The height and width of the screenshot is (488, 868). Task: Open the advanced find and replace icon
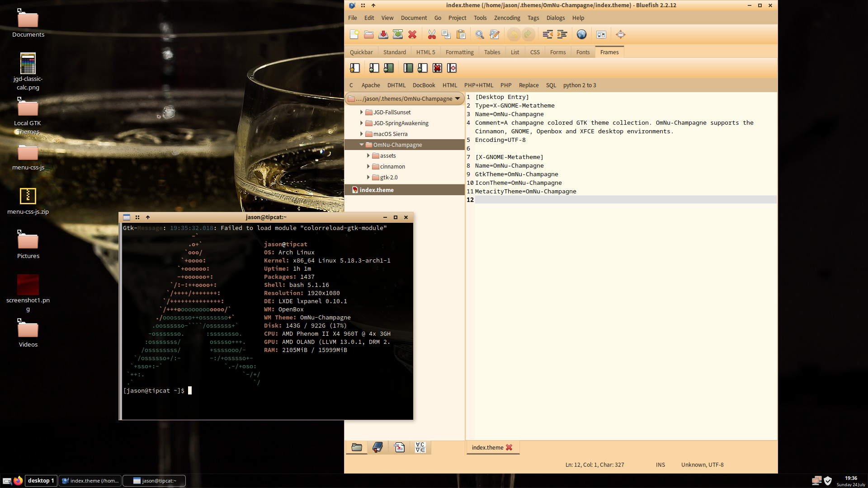click(x=494, y=34)
